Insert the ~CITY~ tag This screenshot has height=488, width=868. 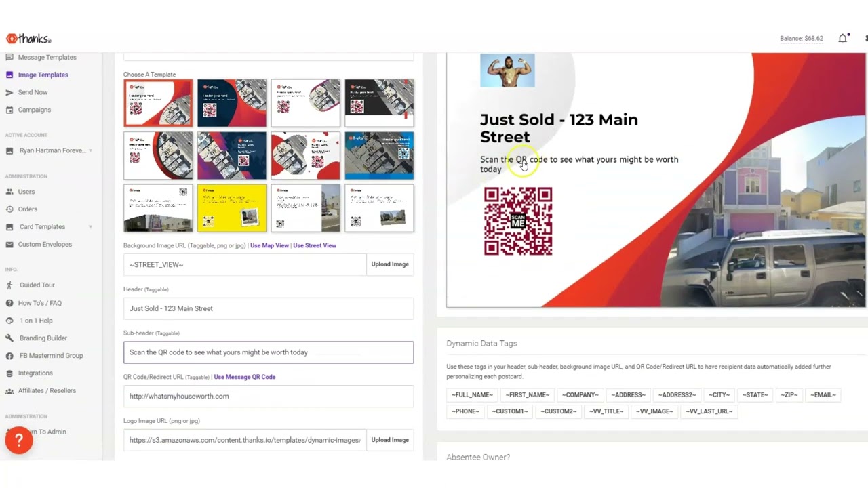719,395
